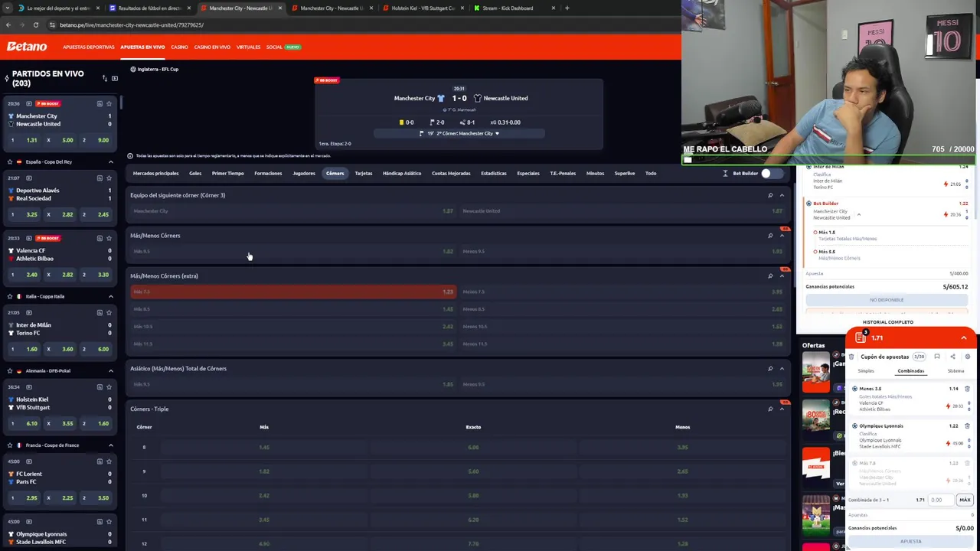Toggle the Menos 3.5 selection checkbox in coupon
Screen dimensions: 980x551
(x=854, y=389)
